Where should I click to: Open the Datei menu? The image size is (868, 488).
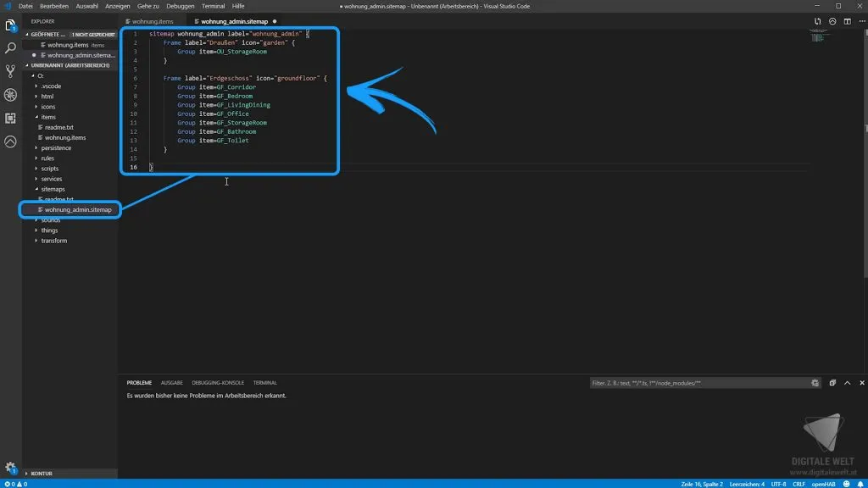point(25,6)
